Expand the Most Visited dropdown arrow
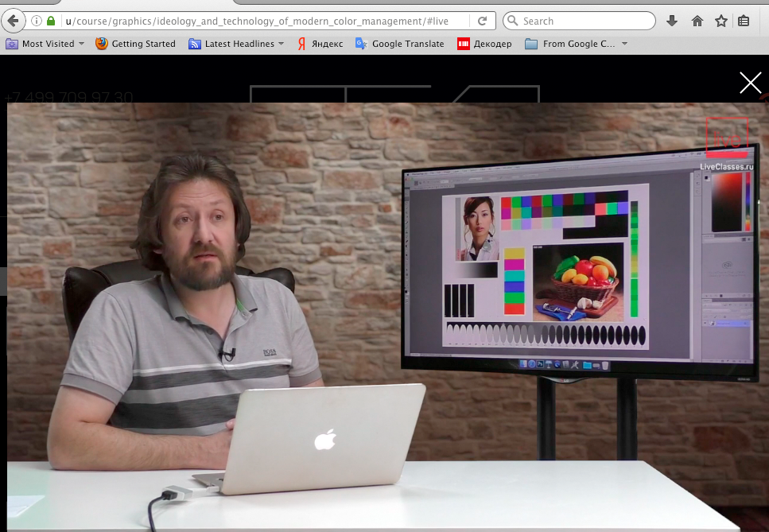The height and width of the screenshot is (532, 769). [x=81, y=44]
